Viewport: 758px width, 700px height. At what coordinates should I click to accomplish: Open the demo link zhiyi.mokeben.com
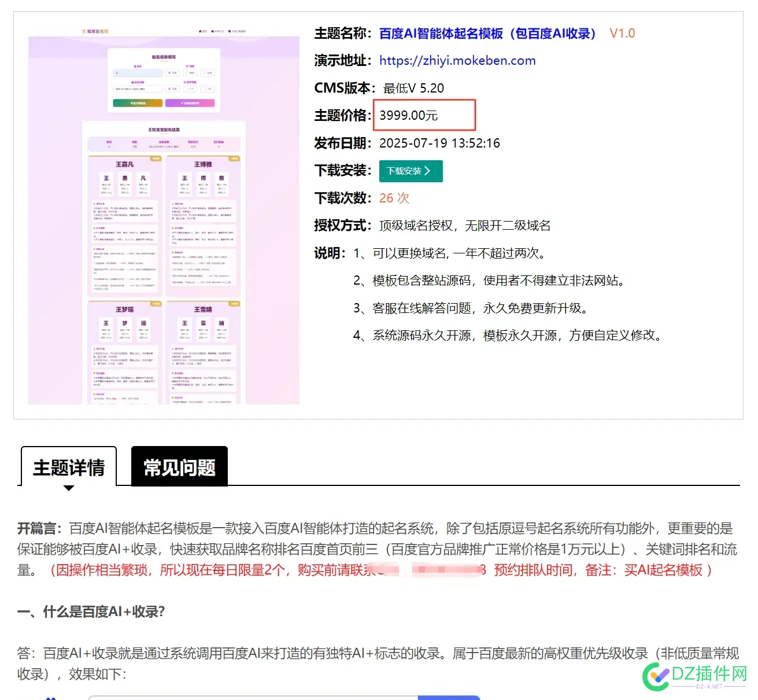(457, 60)
